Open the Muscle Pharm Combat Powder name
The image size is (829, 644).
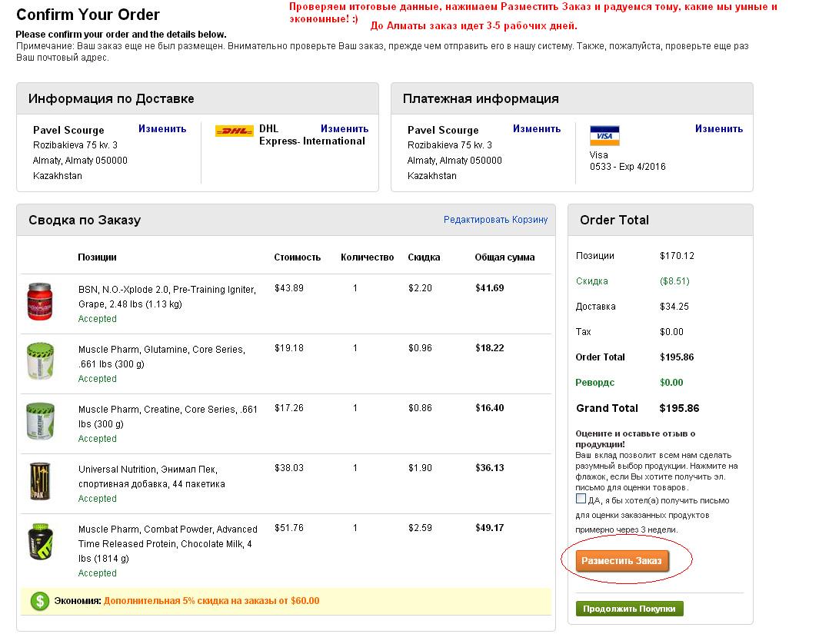168,543
